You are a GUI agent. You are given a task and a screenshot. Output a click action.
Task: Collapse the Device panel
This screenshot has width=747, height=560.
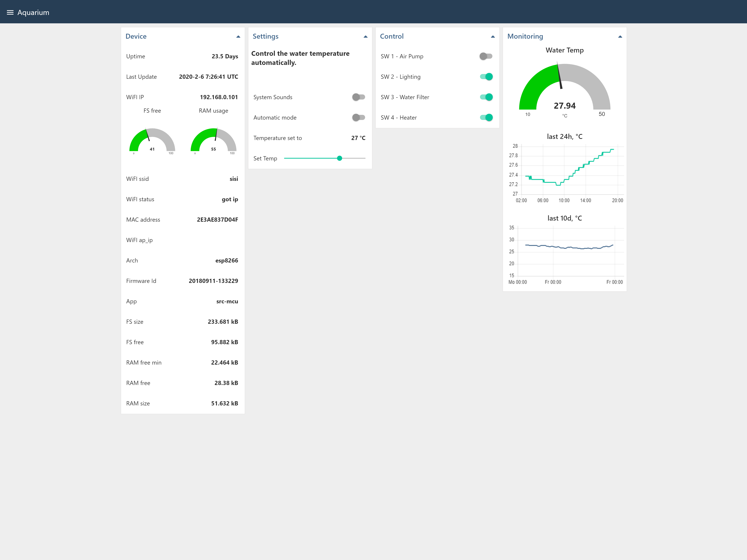pos(238,36)
